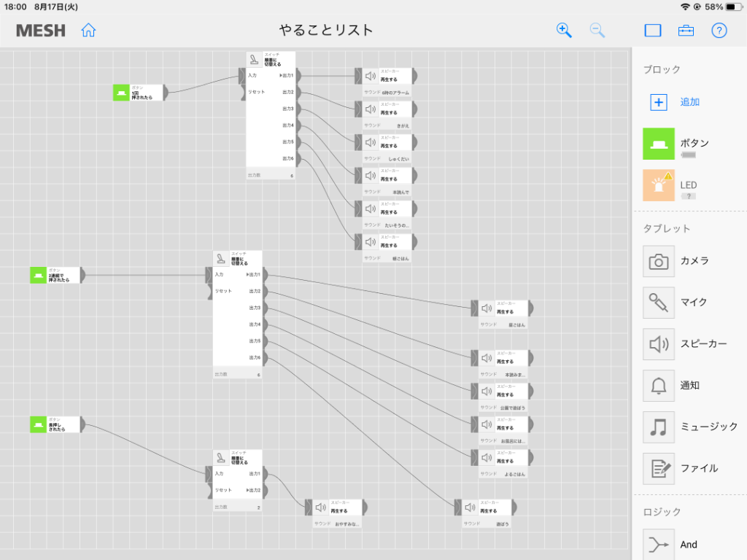
Task: Tap the タブレット section heading
Action: 667,228
